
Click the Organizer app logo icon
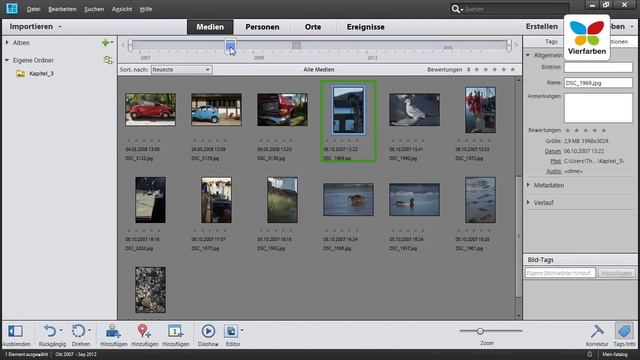12,8
